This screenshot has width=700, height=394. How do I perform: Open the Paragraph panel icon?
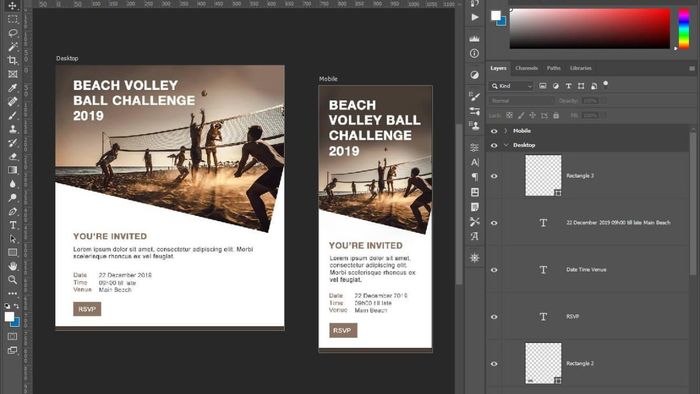point(475,177)
